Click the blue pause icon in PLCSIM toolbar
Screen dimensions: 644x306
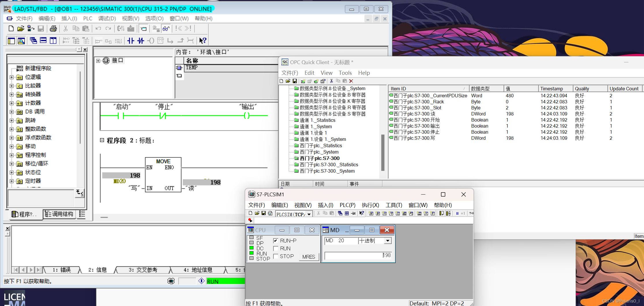pos(457,213)
